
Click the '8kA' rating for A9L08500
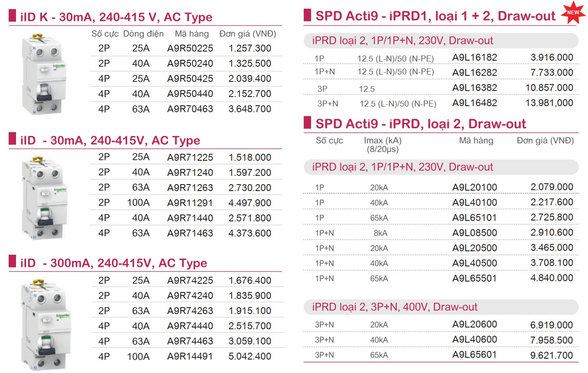coord(381,234)
